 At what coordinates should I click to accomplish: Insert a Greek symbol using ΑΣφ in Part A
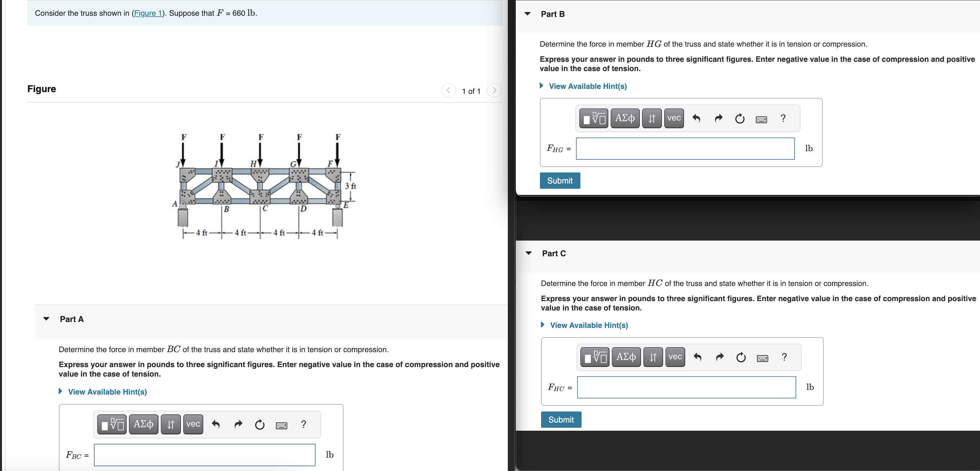[x=143, y=424]
